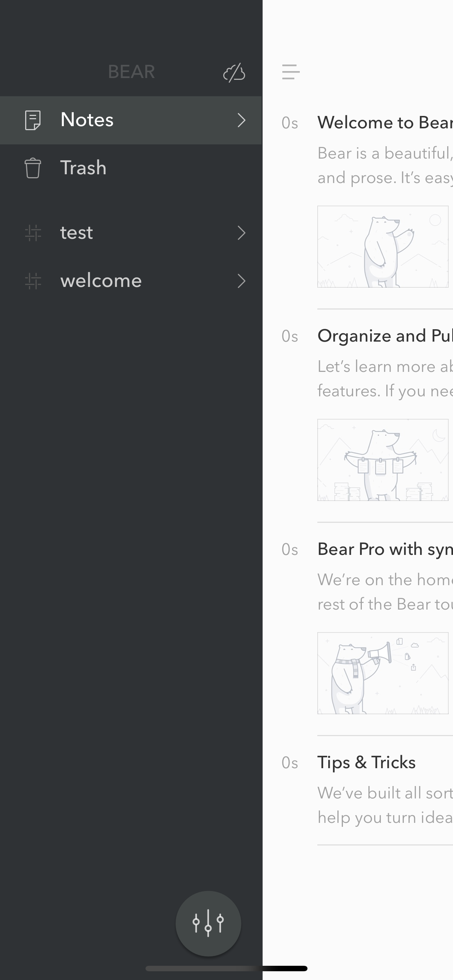The width and height of the screenshot is (453, 980).
Task: Click the hashtag icon beside welcome
Action: tap(33, 281)
